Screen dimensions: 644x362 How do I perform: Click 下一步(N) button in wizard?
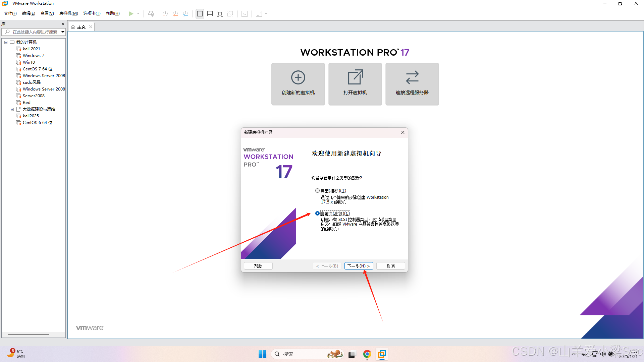tap(359, 266)
